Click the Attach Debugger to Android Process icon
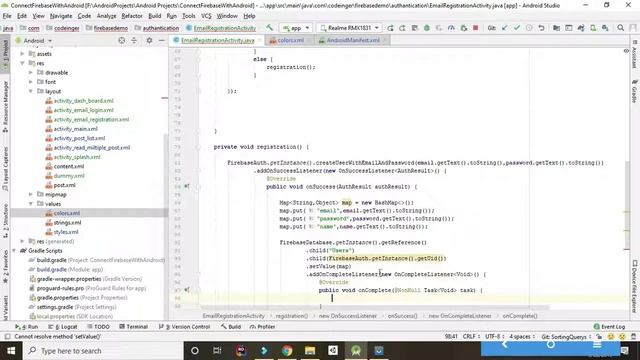The width and height of the screenshot is (640, 360). coord(463,28)
